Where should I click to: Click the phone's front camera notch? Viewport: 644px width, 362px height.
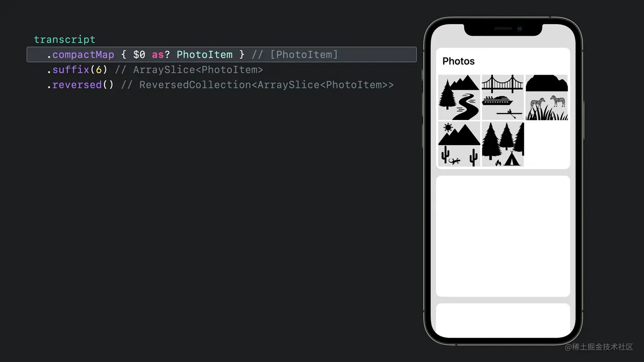coord(503,29)
